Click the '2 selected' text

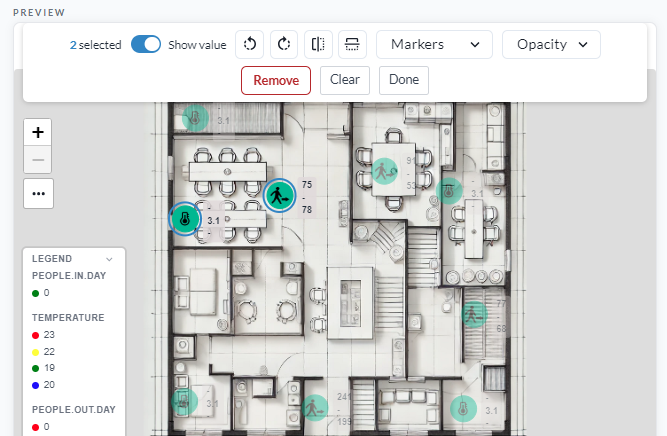96,45
